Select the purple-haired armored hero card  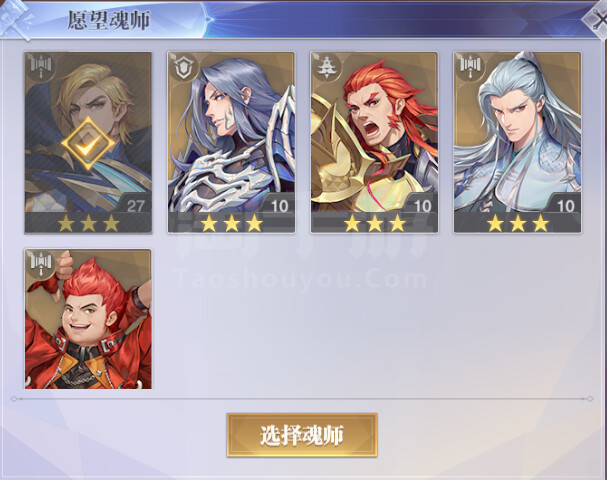pyautogui.click(x=231, y=142)
